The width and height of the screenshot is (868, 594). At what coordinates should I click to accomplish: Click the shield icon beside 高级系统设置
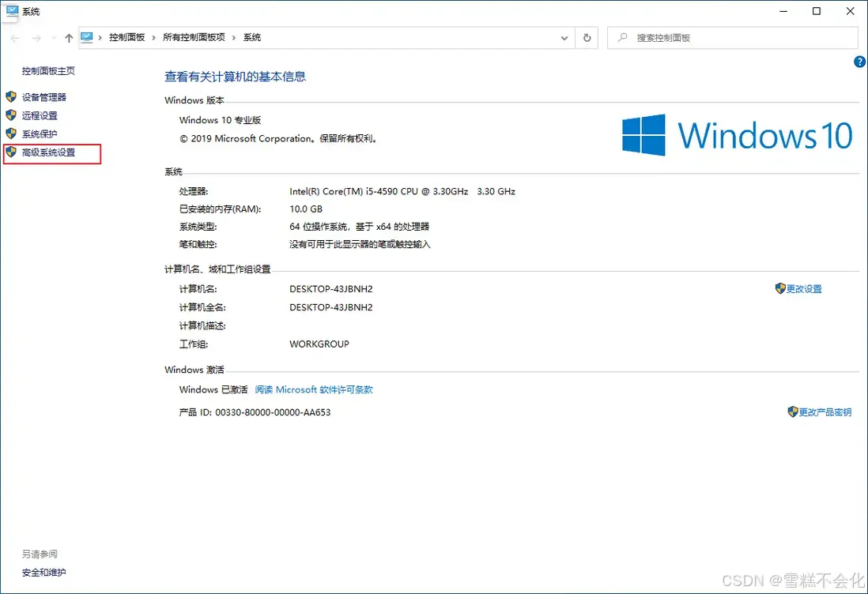tap(11, 152)
